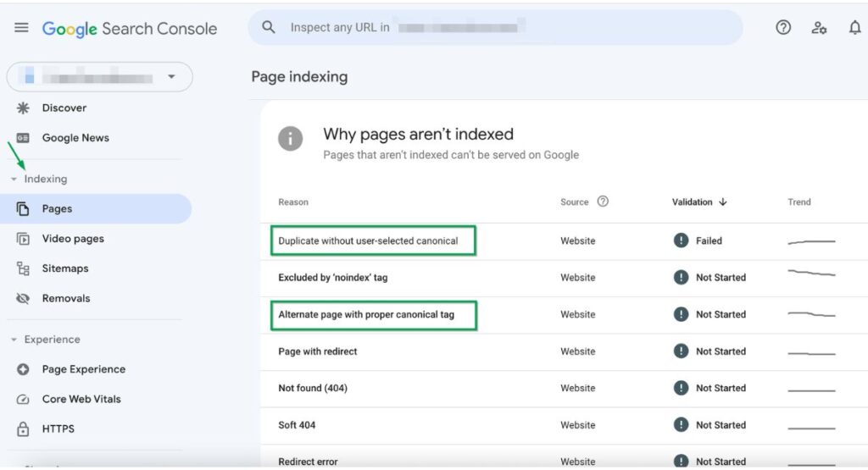The height and width of the screenshot is (470, 868).
Task: Click the Failed validation status text
Action: (709, 241)
